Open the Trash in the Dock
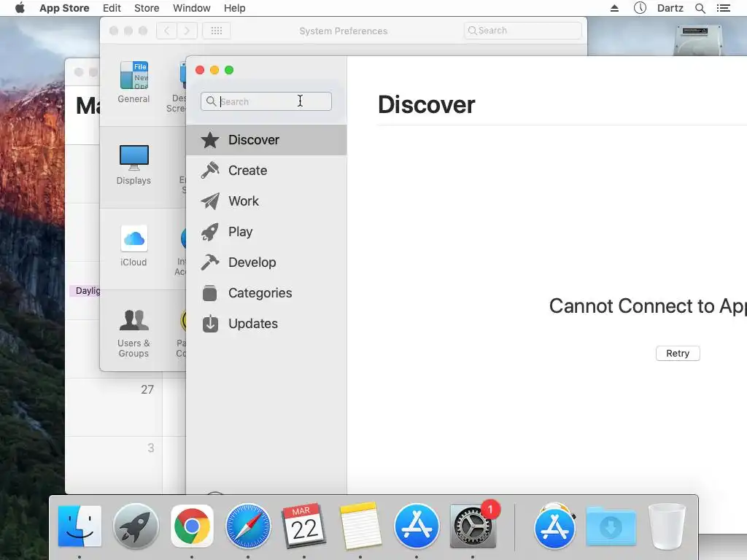This screenshot has height=560, width=747. 667,526
